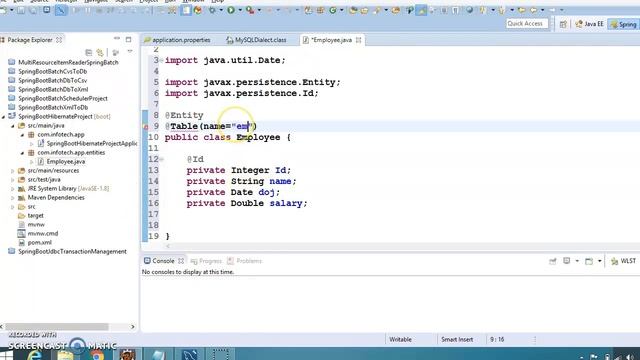Open the Progress view tab

[206, 261]
